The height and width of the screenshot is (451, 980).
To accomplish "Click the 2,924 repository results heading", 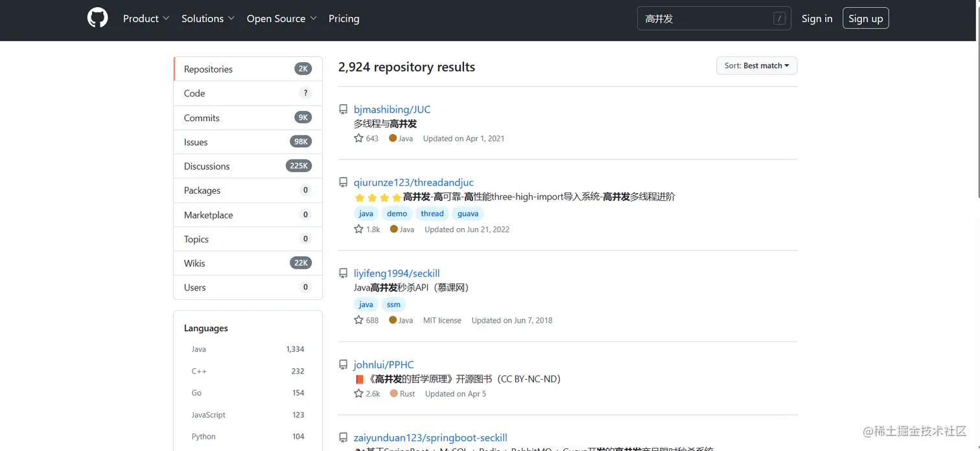I will coord(406,67).
